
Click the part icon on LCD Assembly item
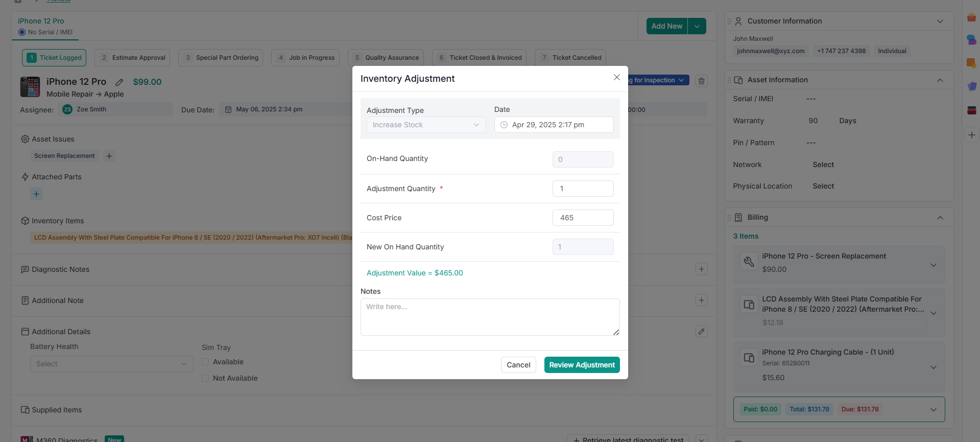point(749,305)
